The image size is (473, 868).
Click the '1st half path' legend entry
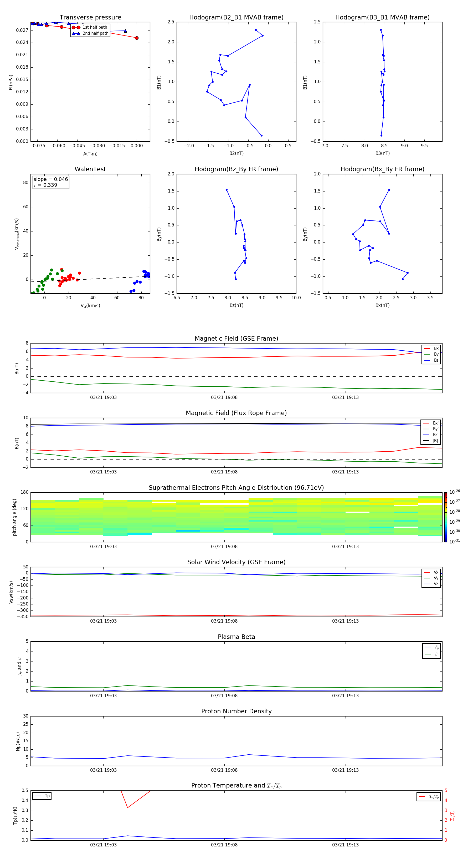(x=90, y=27)
